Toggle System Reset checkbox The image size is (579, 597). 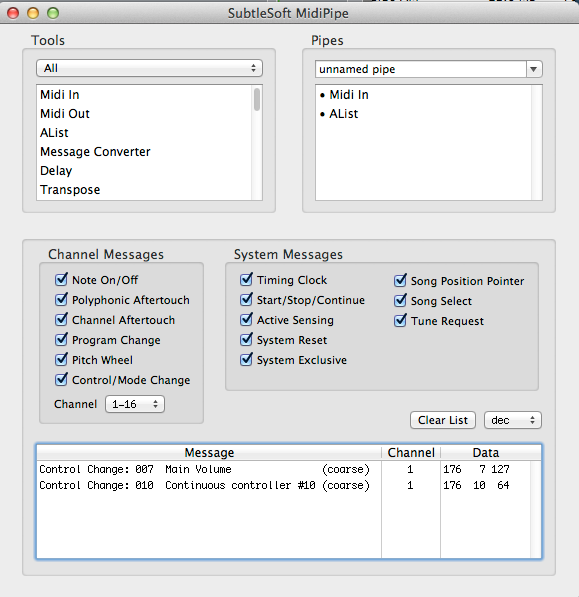tap(246, 340)
